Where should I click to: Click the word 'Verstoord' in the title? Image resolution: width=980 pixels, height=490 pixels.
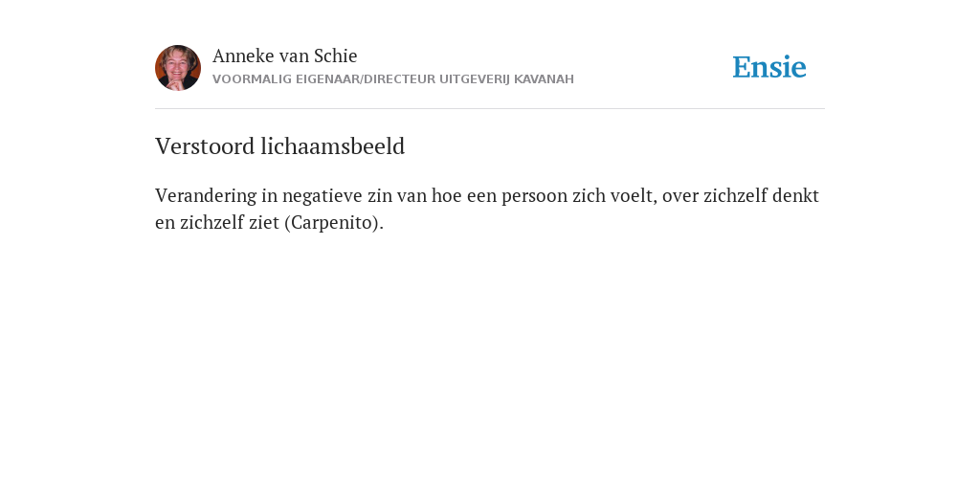click(205, 146)
